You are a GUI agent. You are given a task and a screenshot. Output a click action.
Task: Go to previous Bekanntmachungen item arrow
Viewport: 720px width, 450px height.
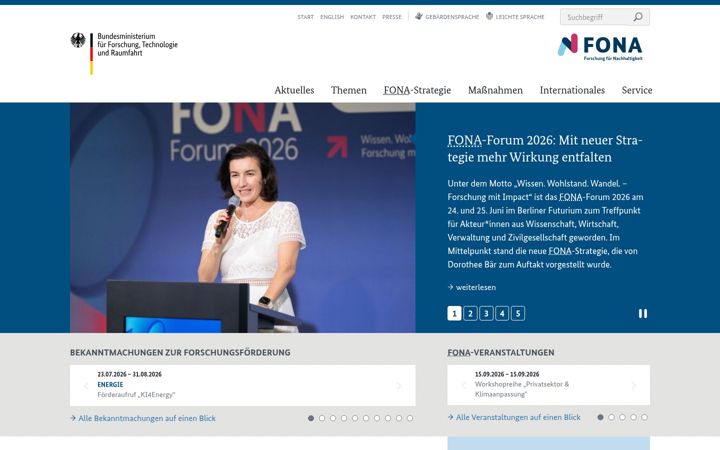(86, 386)
